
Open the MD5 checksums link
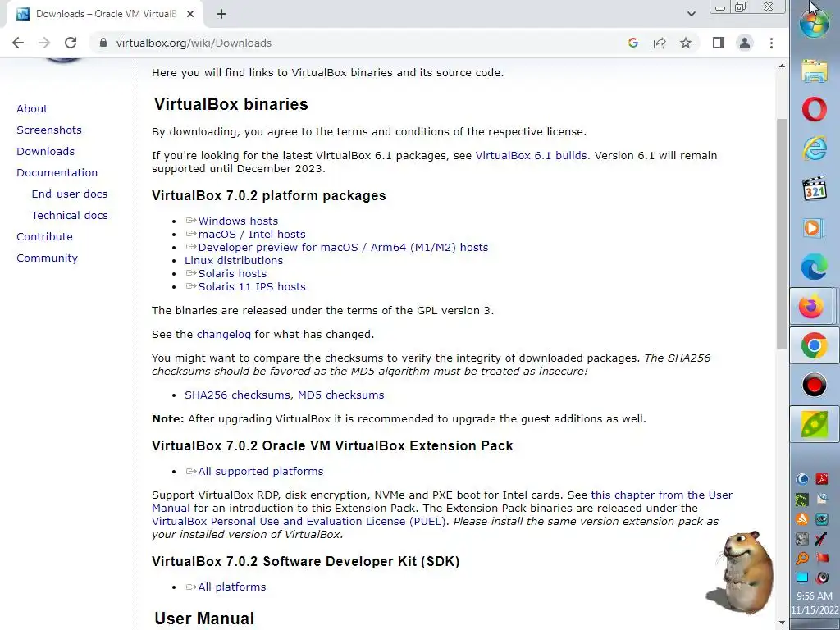(x=340, y=395)
